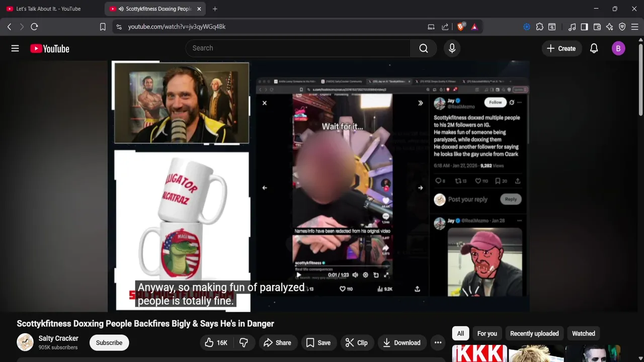Screen dimensions: 644x362
Task: Open the YouTube hamburger guide menu
Action: tap(15, 48)
